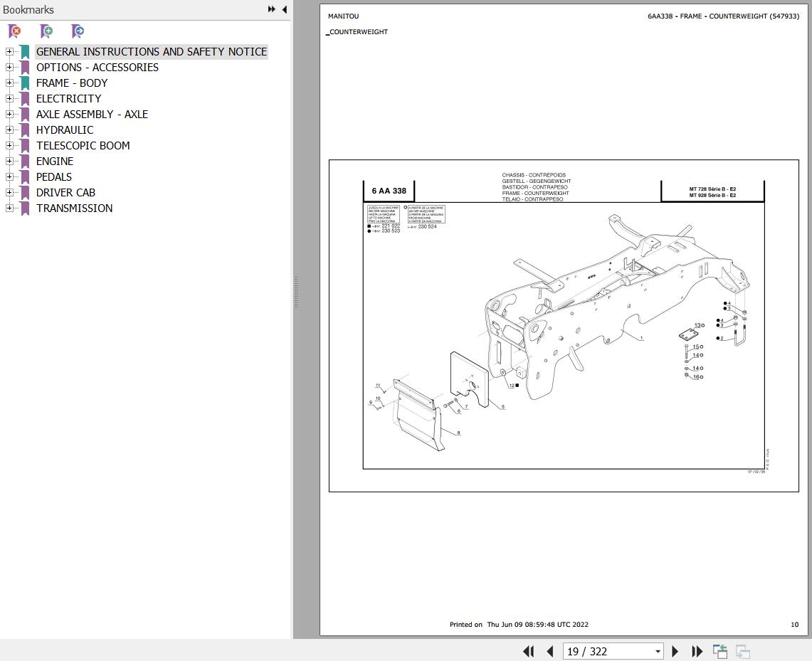Expand the TELESCOPIC BOOM node
The image size is (812, 661).
point(9,145)
